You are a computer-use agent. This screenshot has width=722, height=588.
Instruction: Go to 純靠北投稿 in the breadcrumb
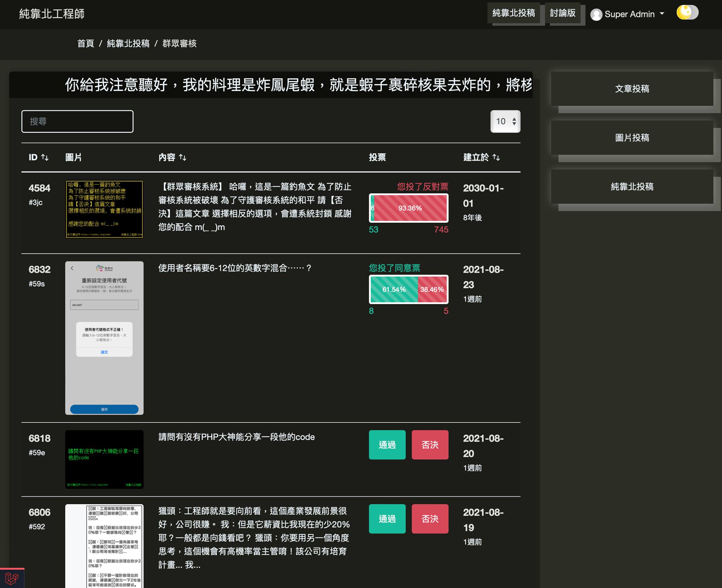pyautogui.click(x=128, y=43)
